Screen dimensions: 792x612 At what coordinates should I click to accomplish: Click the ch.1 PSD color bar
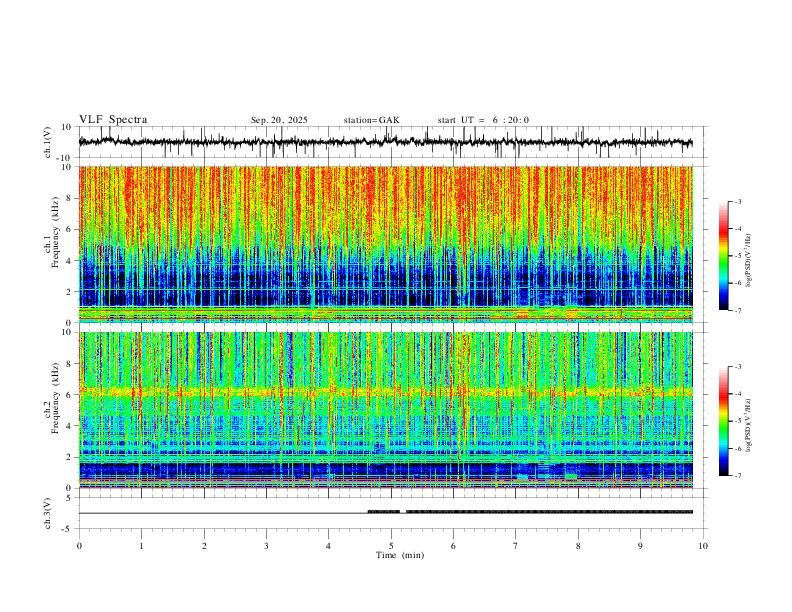pyautogui.click(x=723, y=255)
